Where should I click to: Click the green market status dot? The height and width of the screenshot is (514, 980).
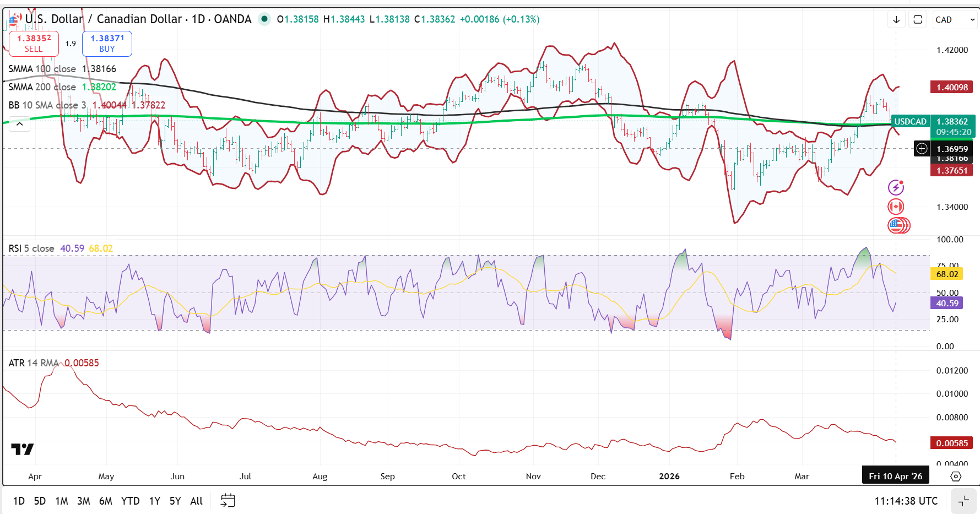point(264,19)
